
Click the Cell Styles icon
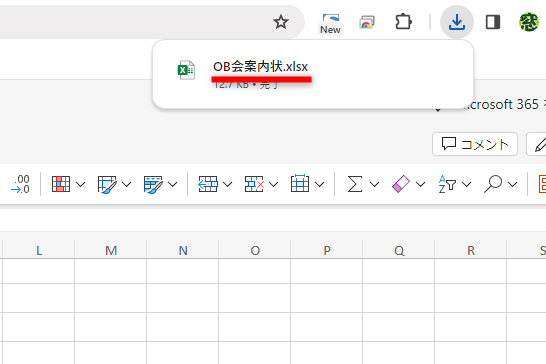(153, 184)
